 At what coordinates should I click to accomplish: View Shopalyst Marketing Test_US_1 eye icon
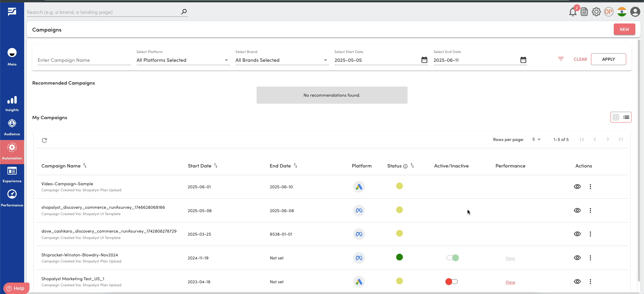point(577,282)
